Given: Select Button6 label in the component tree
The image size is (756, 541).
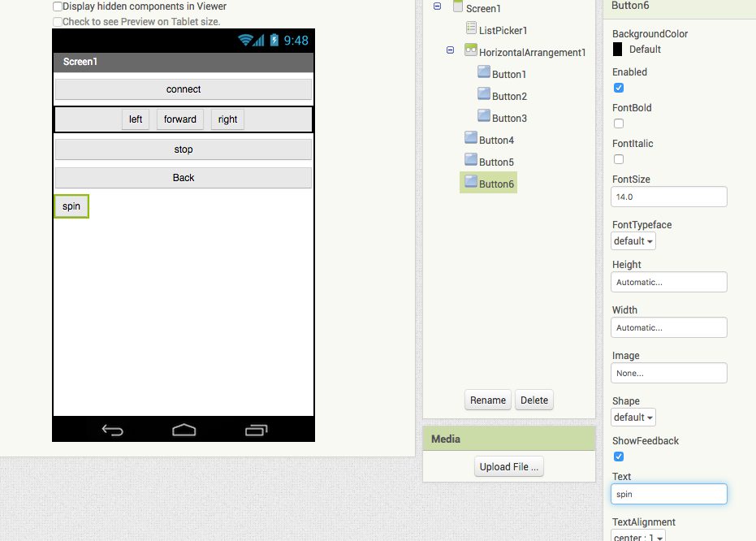Looking at the screenshot, I should (x=497, y=184).
